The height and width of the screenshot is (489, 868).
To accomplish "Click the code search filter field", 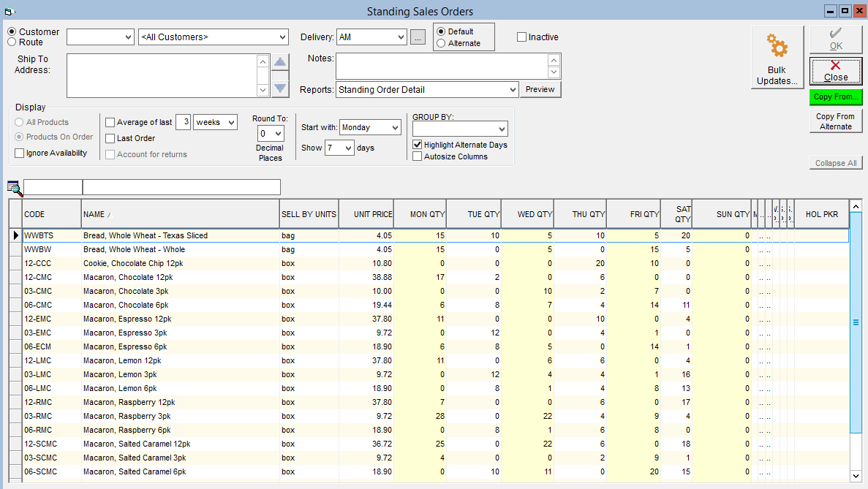I will click(x=53, y=187).
